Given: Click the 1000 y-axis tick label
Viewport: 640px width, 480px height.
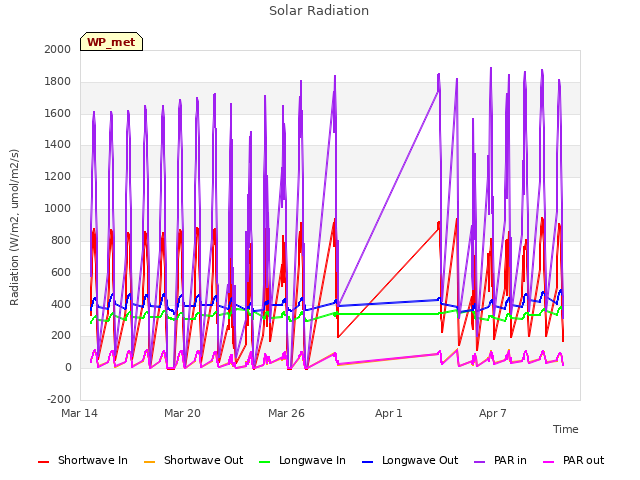Looking at the screenshot, I should pyautogui.click(x=58, y=209).
